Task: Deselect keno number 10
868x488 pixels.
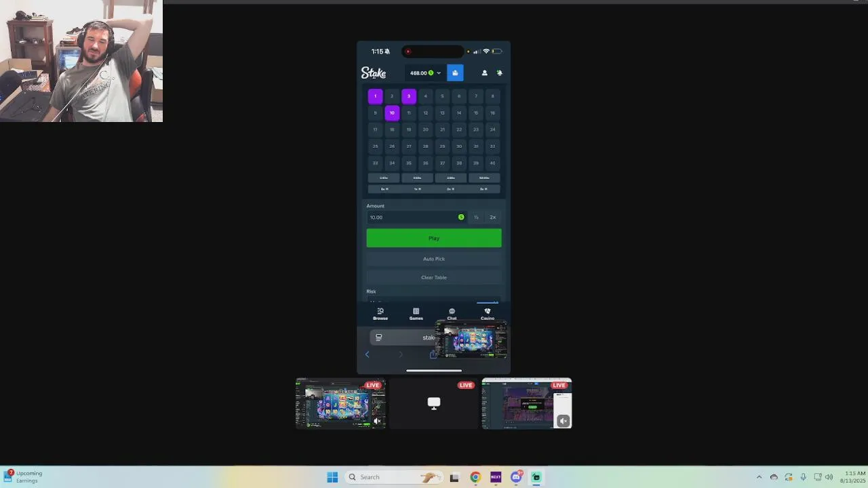Action: [x=392, y=113]
